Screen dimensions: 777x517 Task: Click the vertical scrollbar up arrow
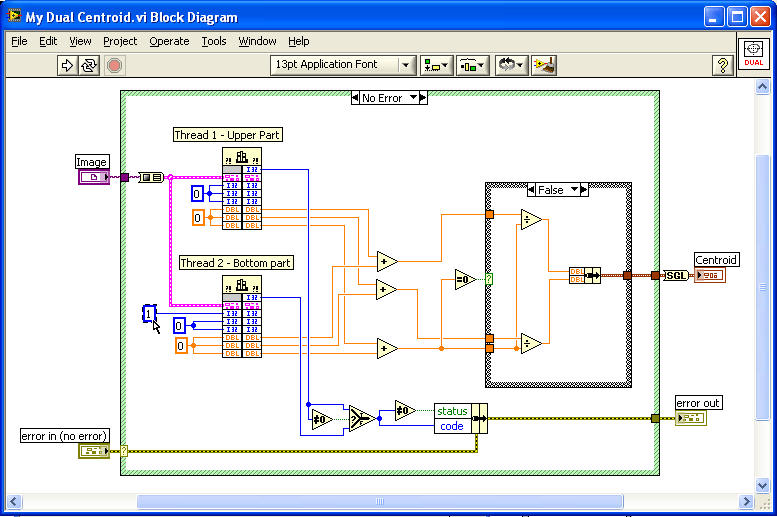762,87
